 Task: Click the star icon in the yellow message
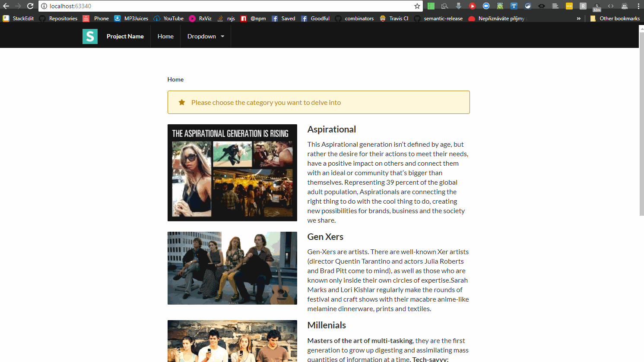pos(182,102)
